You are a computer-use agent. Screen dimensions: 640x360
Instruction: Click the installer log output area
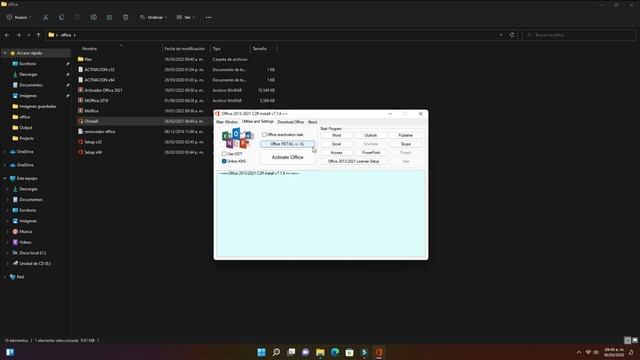point(321,214)
